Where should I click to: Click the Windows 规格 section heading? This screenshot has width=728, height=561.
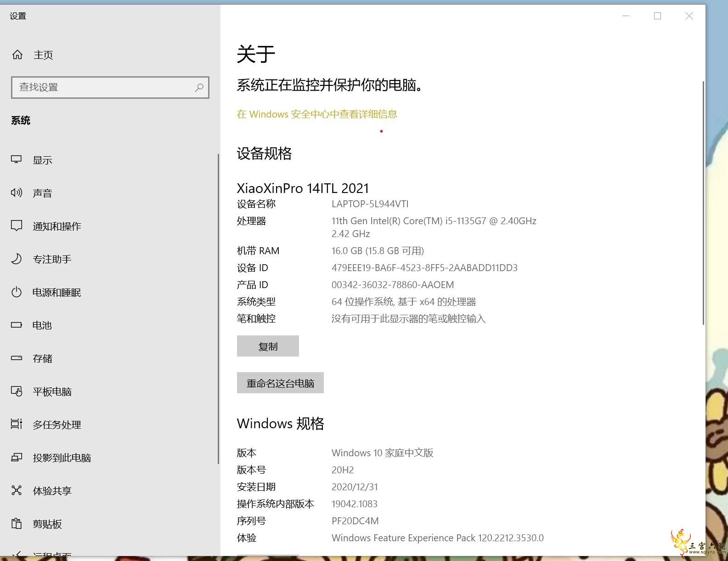coord(280,424)
